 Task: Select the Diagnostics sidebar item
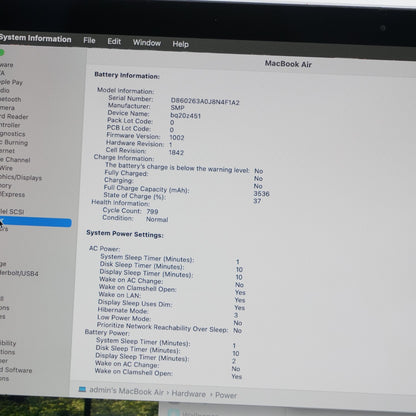pos(13,134)
